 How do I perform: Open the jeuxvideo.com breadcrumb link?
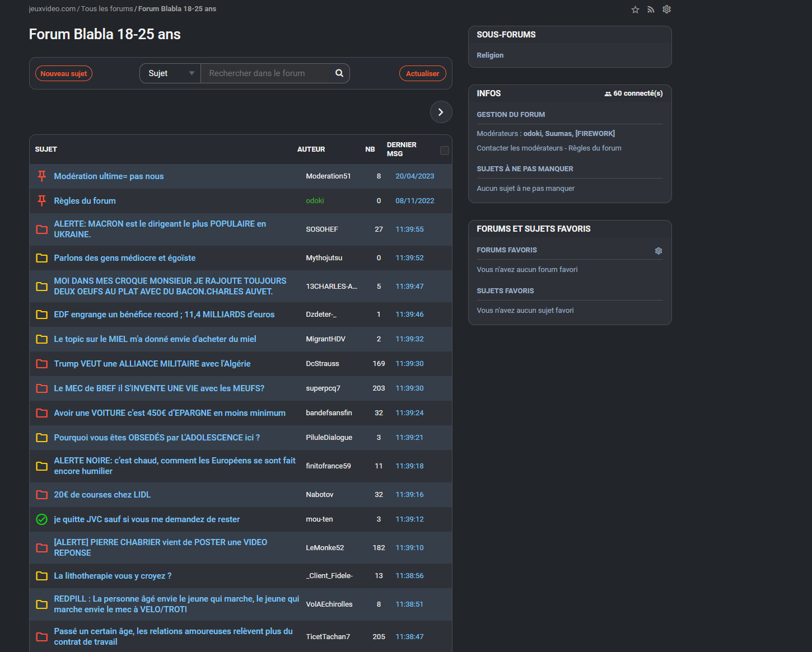52,9
